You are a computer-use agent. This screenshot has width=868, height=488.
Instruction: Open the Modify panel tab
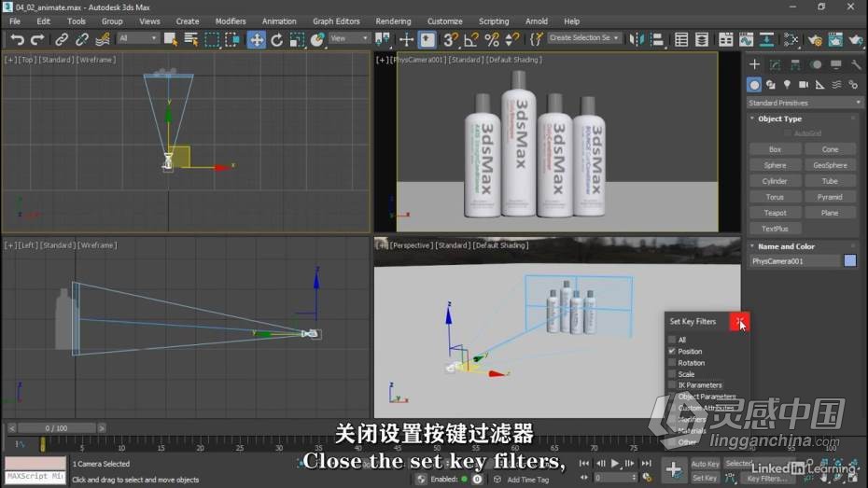tap(775, 64)
